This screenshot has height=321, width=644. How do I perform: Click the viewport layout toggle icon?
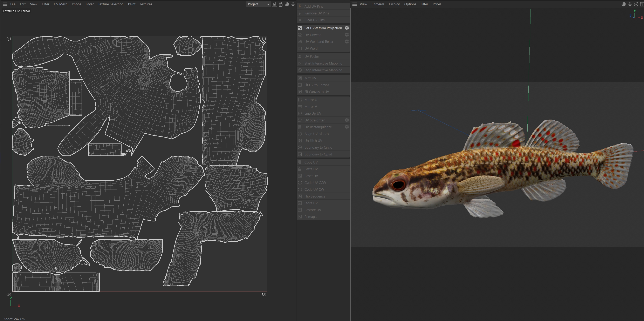point(642,4)
